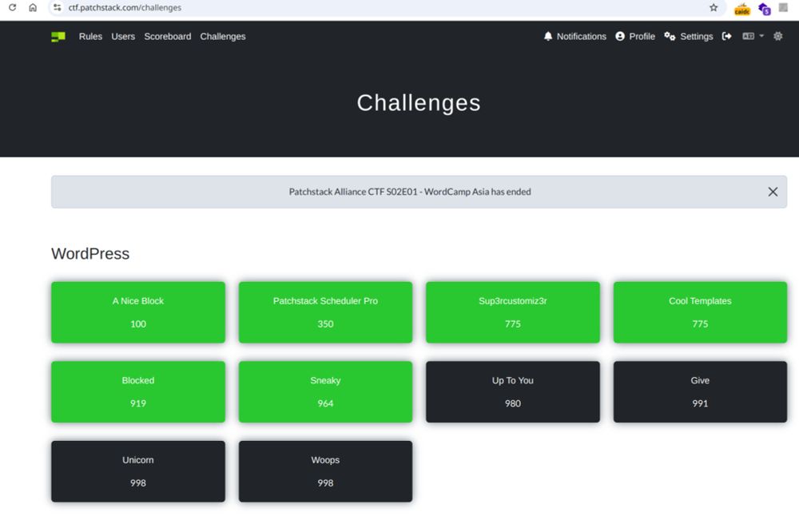This screenshot has width=799, height=532.
Task: Bookmark this page with star icon
Action: coord(714,8)
